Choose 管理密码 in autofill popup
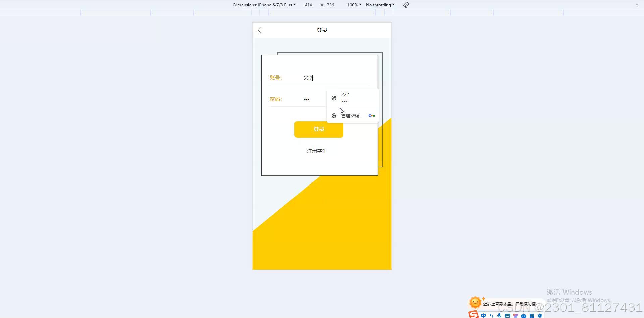 pyautogui.click(x=353, y=116)
